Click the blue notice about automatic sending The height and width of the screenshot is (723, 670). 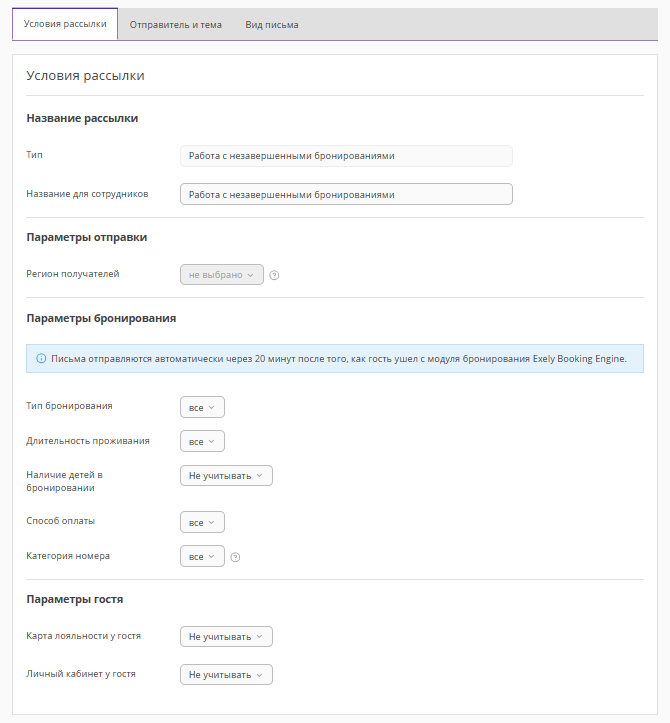click(x=340, y=358)
